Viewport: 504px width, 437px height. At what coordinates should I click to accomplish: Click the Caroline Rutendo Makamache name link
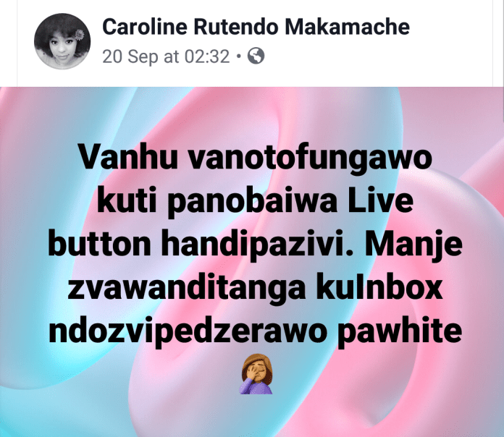click(x=256, y=27)
